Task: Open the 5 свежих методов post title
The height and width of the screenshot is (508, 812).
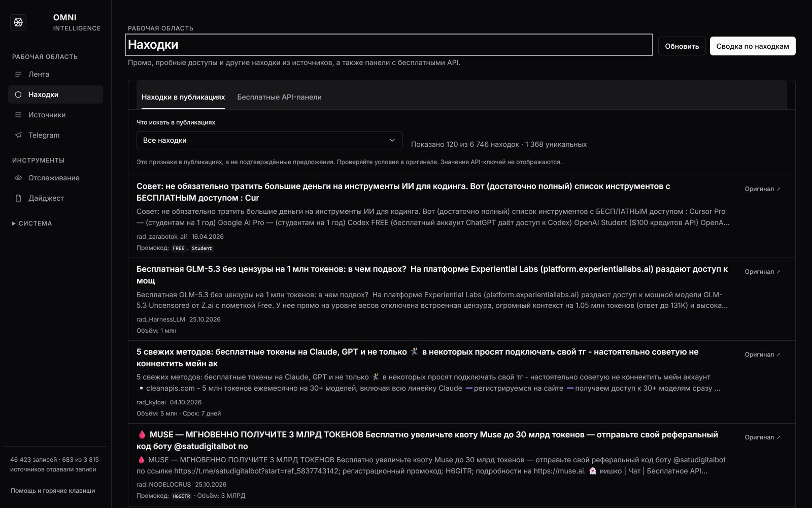Action: (x=417, y=358)
